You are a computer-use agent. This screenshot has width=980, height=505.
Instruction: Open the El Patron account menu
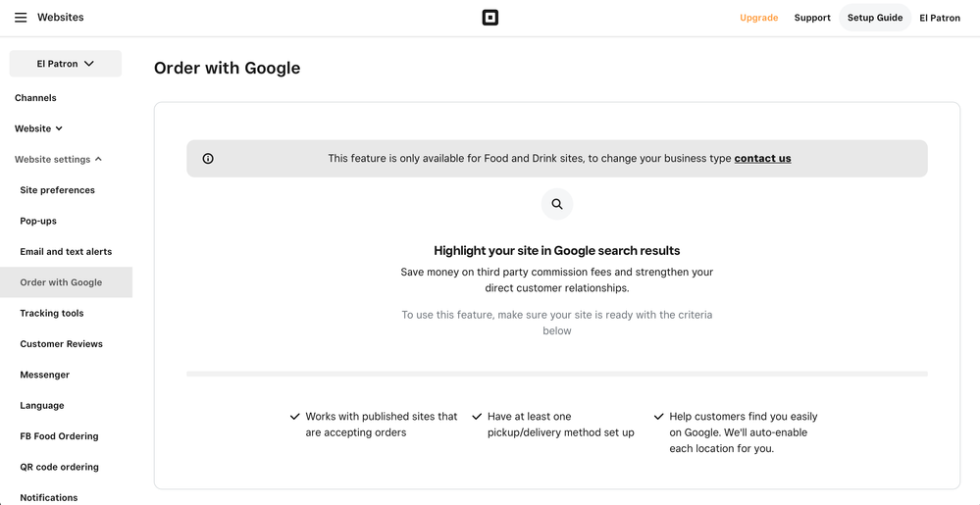tap(940, 18)
